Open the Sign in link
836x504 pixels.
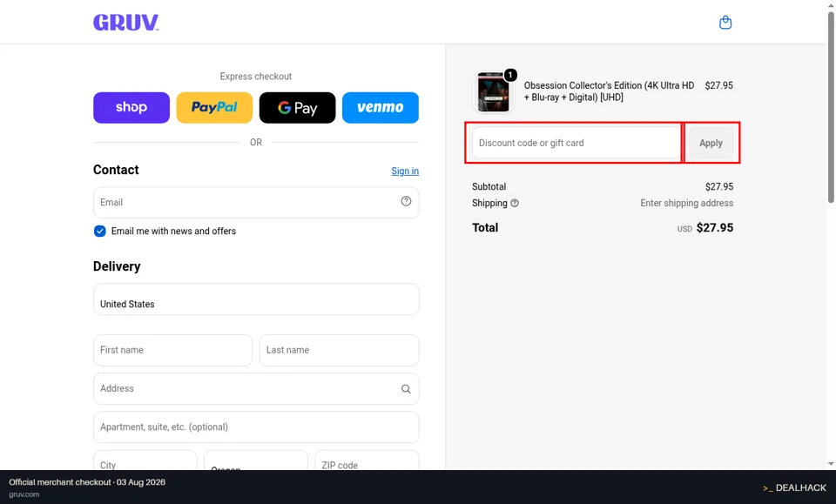point(405,171)
